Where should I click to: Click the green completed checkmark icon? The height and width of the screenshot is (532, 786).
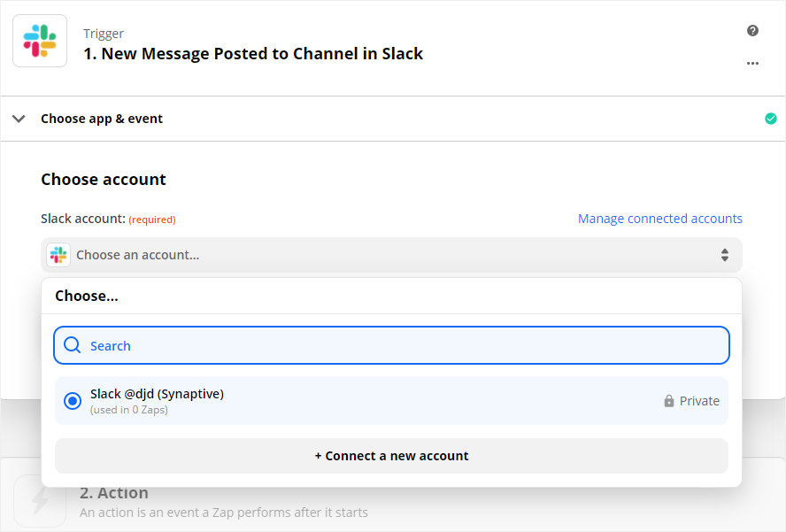pyautogui.click(x=770, y=119)
